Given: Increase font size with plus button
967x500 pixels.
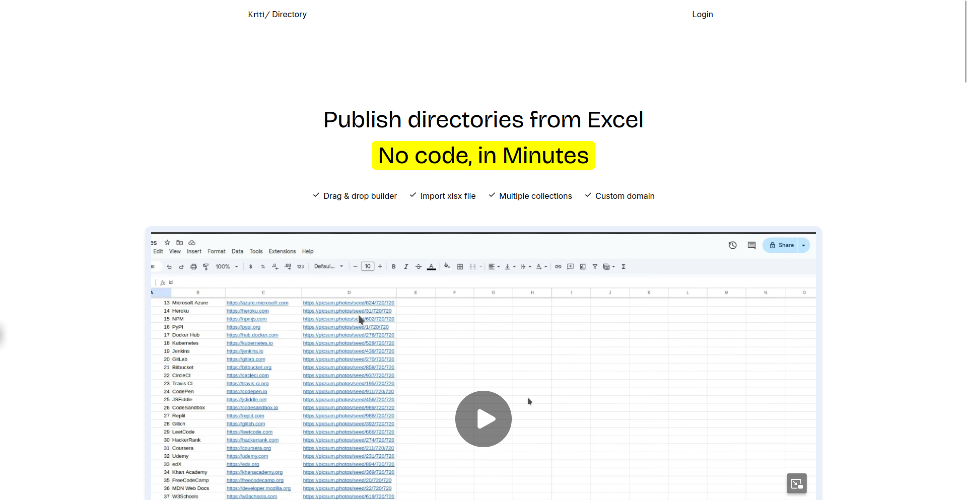Looking at the screenshot, I should [380, 267].
